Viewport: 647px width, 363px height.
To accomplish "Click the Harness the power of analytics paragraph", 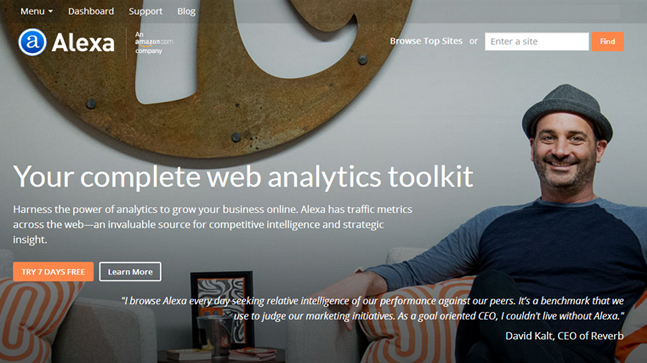I will point(213,224).
